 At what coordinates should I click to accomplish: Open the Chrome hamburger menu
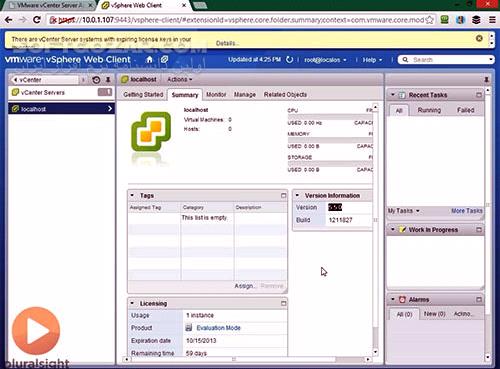coord(492,20)
